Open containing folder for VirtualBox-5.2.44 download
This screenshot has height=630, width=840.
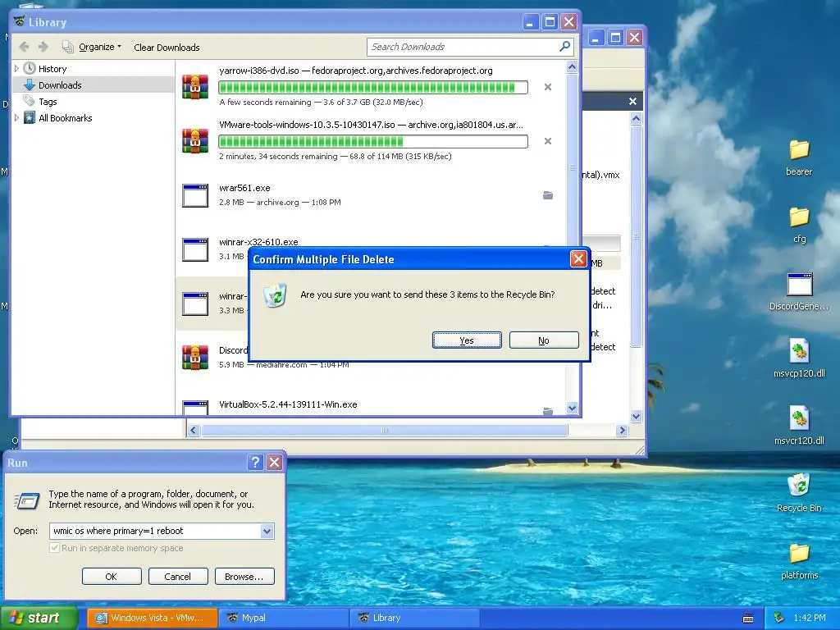click(547, 411)
